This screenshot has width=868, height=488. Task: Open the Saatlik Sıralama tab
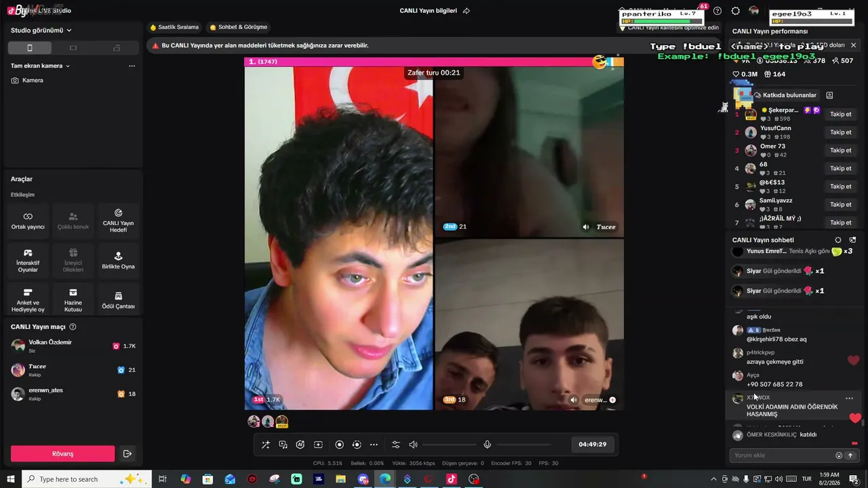click(x=174, y=27)
